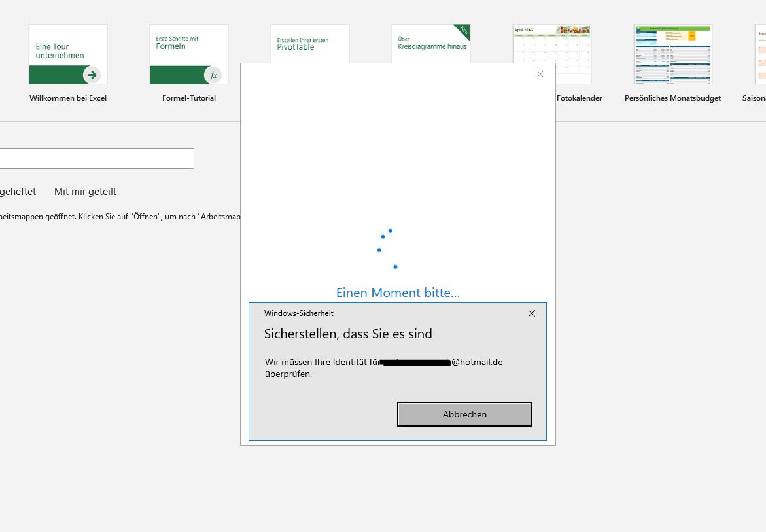The image size is (766, 532).
Task: Switch to the pinned 'geheftet' tab
Action: tap(18, 192)
